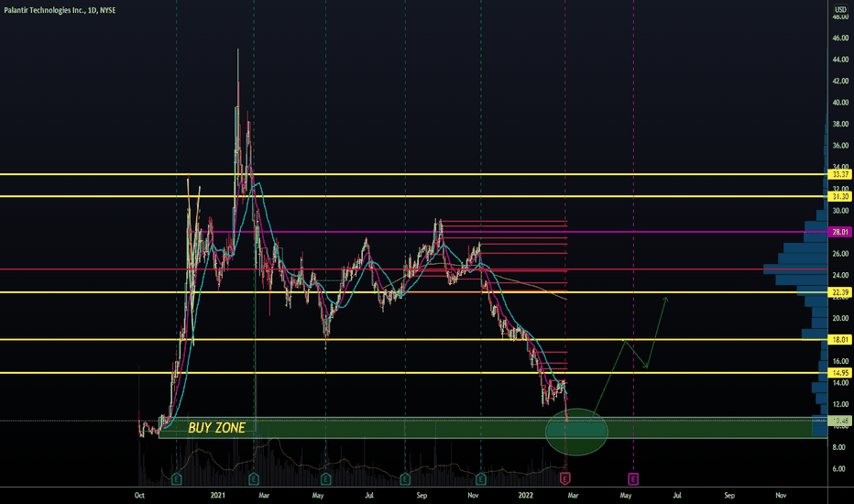Select the 28.01 magenta price label

(840, 232)
